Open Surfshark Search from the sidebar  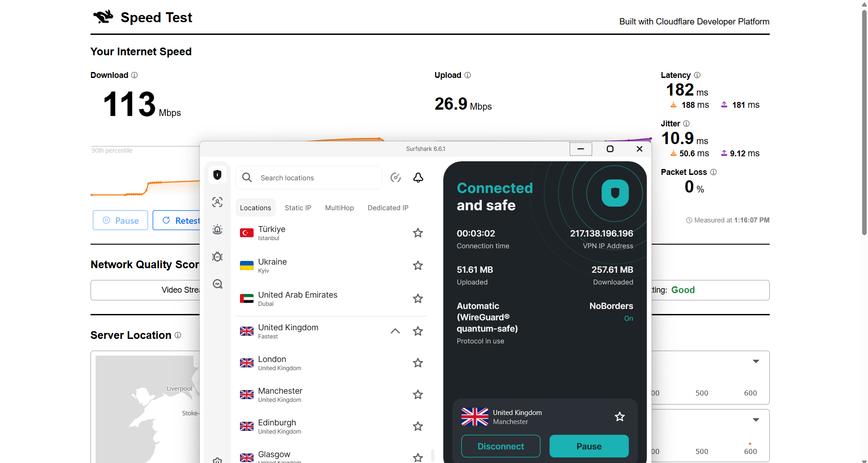217,284
